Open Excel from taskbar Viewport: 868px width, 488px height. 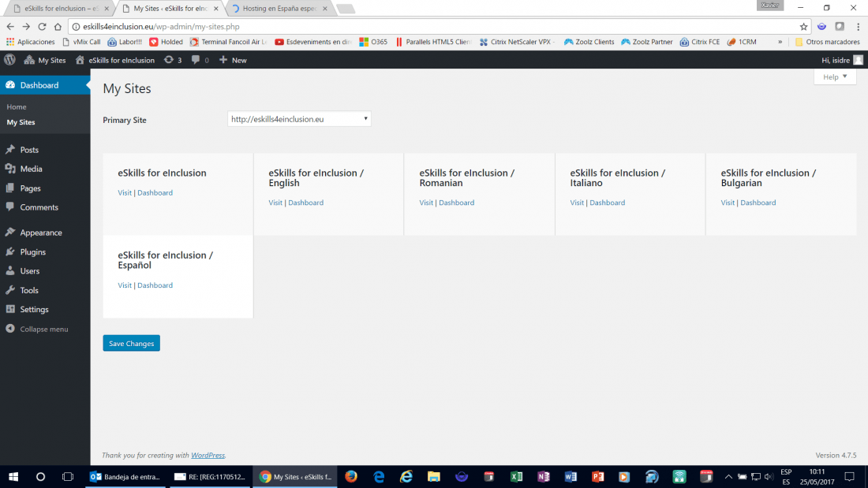point(516,476)
